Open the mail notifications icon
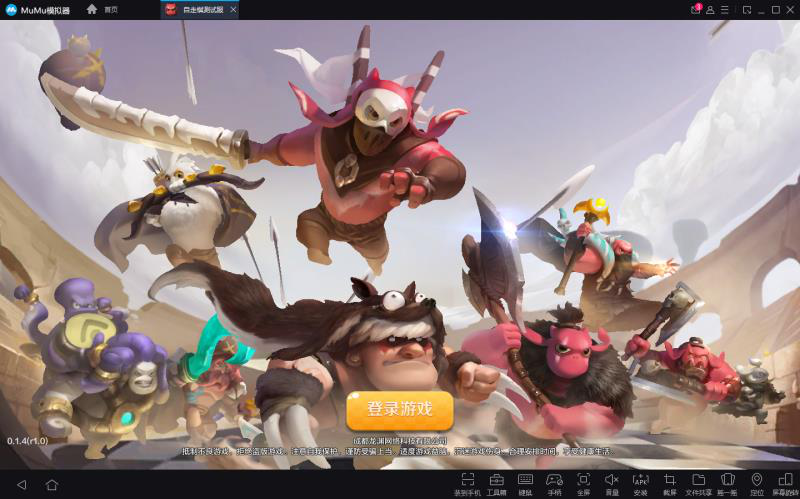 click(x=695, y=10)
